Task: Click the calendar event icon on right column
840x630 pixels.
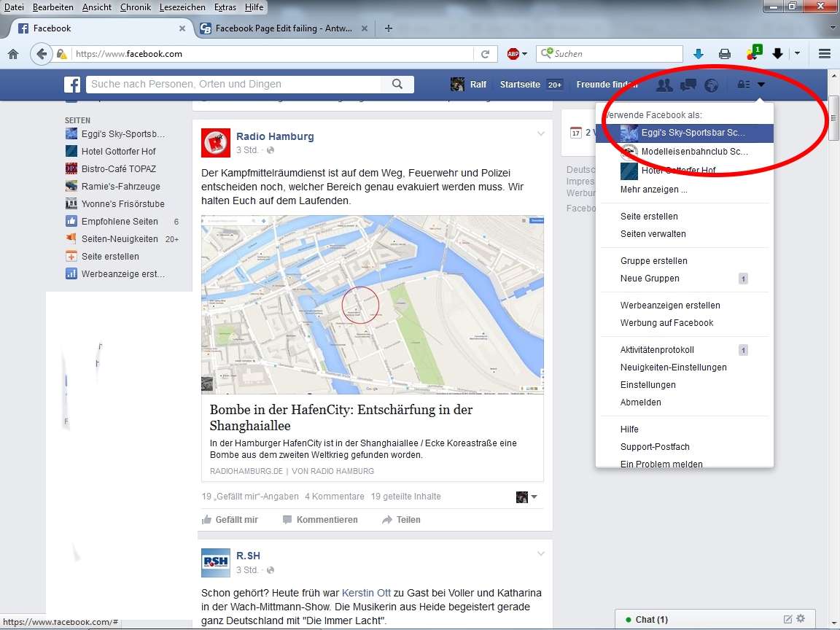Action: pos(575,132)
